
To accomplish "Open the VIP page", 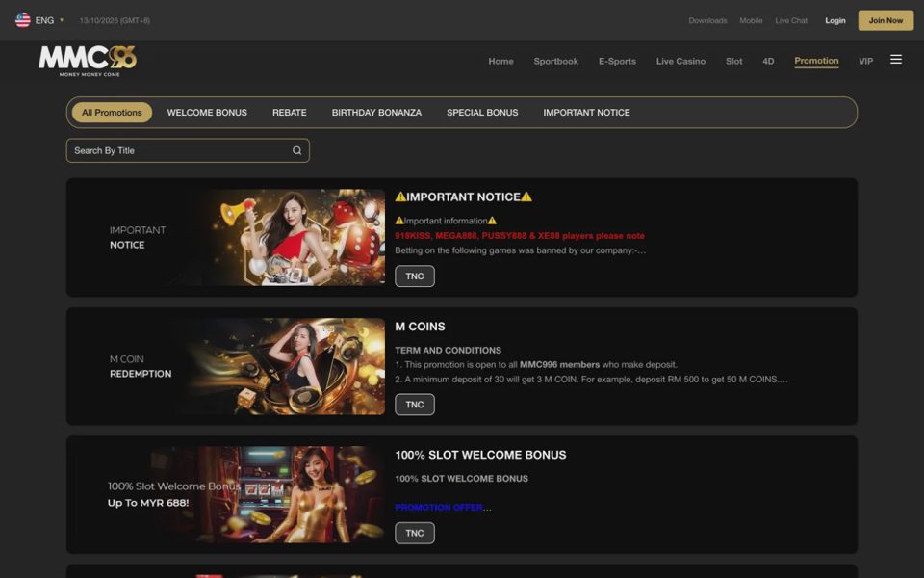I will click(x=865, y=62).
